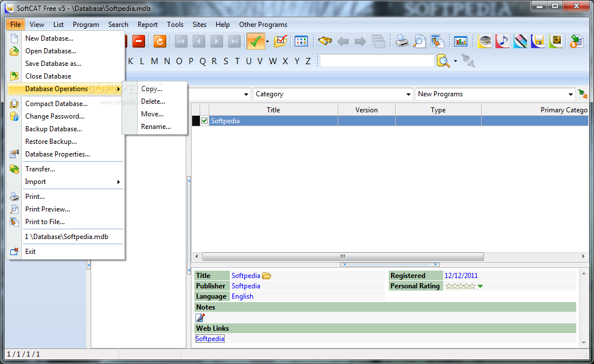
Task: Click the film strip program icon
Action: 520,41
